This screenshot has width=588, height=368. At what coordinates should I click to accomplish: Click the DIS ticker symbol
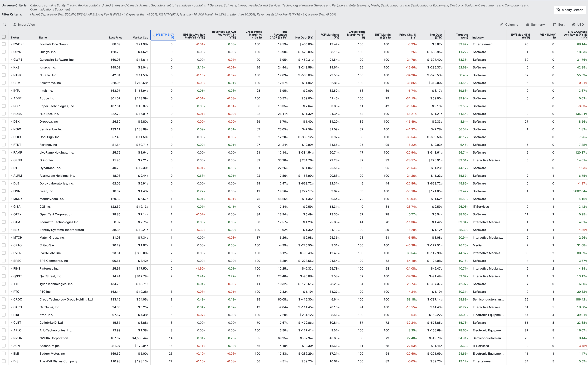[16, 361]
